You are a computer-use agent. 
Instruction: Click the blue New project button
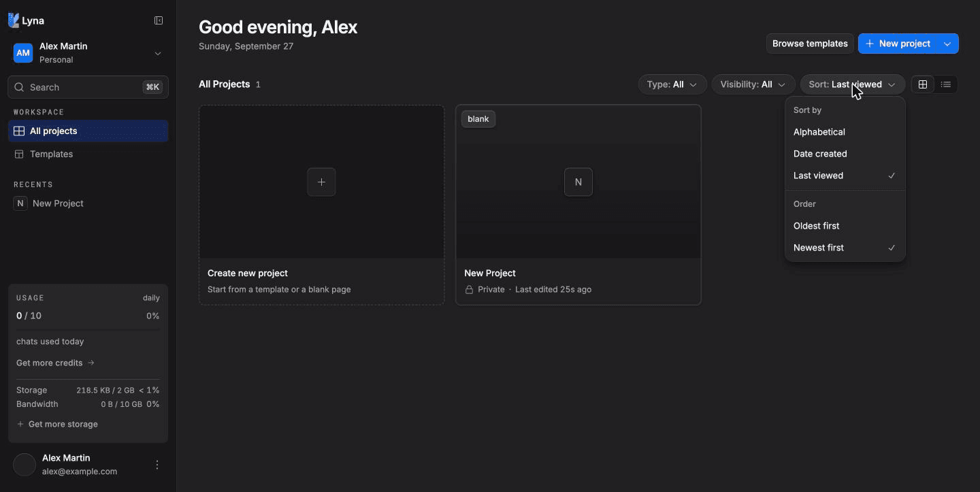click(898, 44)
